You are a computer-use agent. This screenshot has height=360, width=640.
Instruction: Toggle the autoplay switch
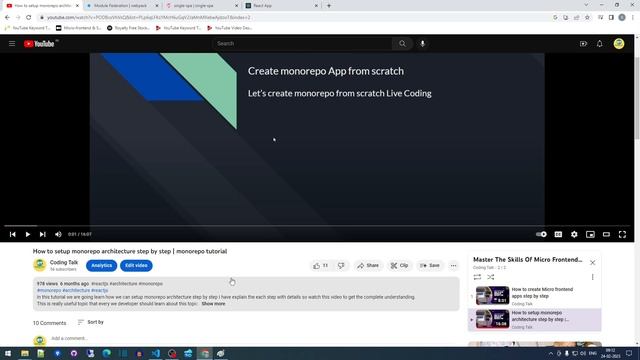[x=541, y=234]
